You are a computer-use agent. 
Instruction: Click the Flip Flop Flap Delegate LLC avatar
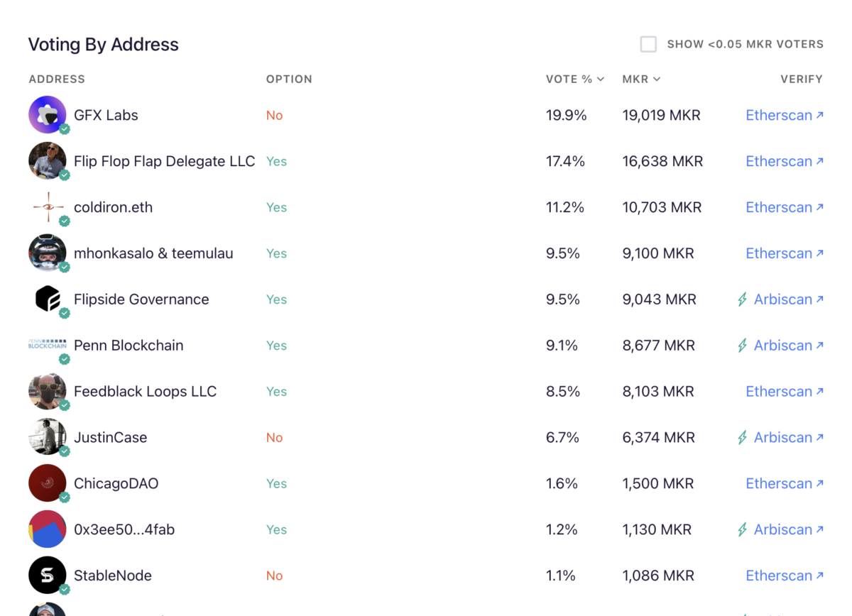pyautogui.click(x=48, y=161)
